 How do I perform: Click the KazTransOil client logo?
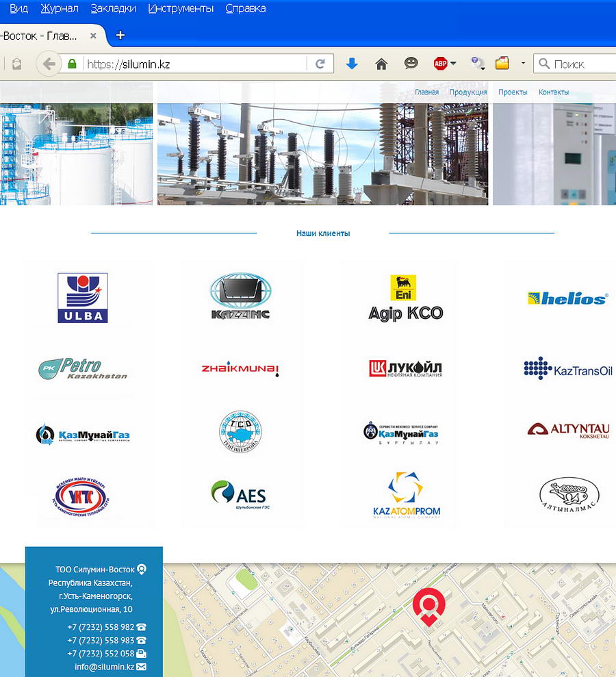(x=568, y=368)
